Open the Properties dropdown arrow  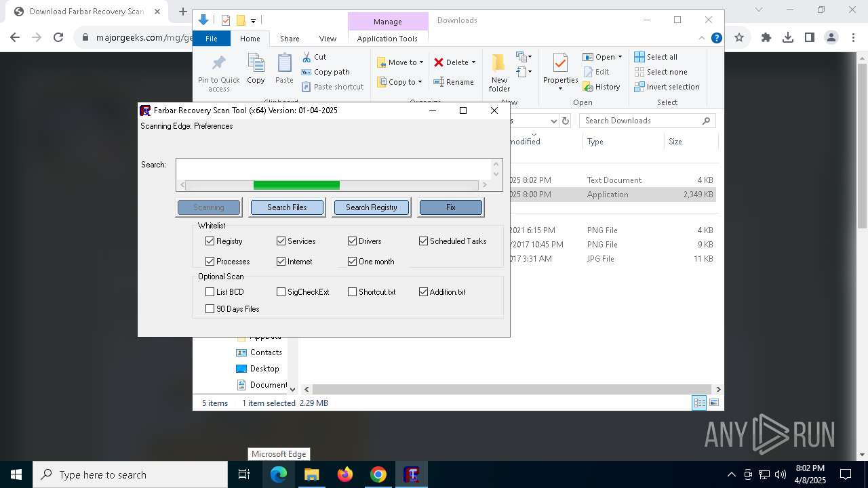560,89
